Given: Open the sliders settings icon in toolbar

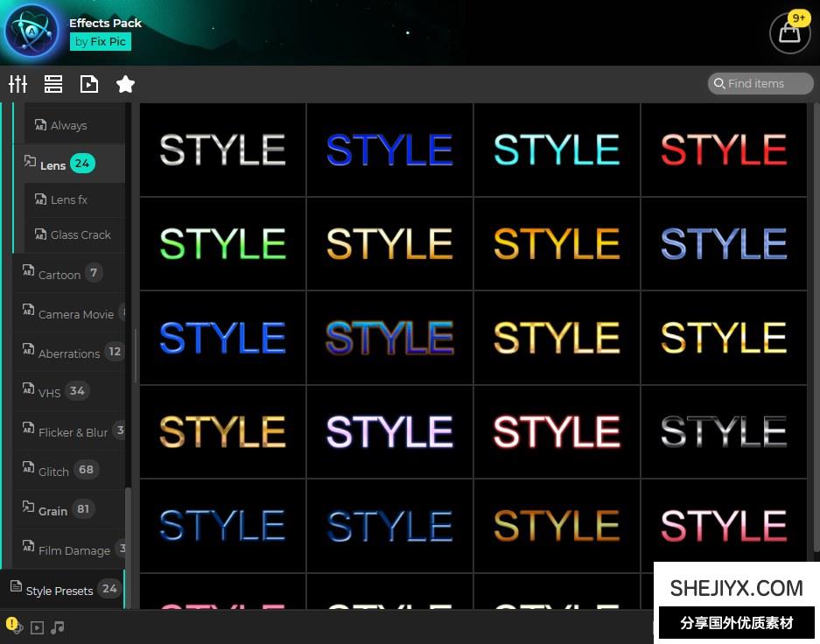Looking at the screenshot, I should [18, 84].
